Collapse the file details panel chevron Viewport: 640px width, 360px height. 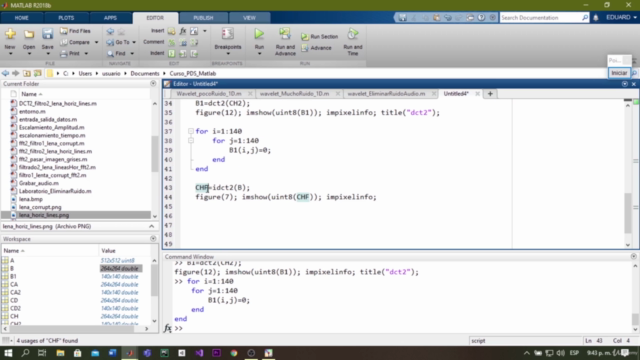[151, 227]
